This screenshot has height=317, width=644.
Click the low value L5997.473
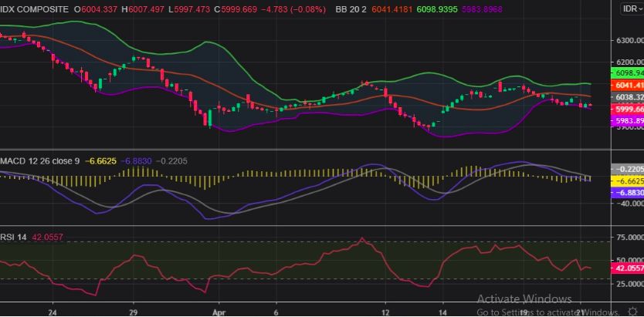pos(189,9)
